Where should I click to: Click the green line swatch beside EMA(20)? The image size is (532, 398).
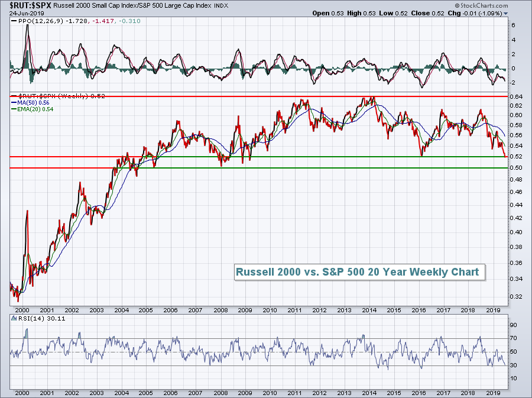pos(14,109)
